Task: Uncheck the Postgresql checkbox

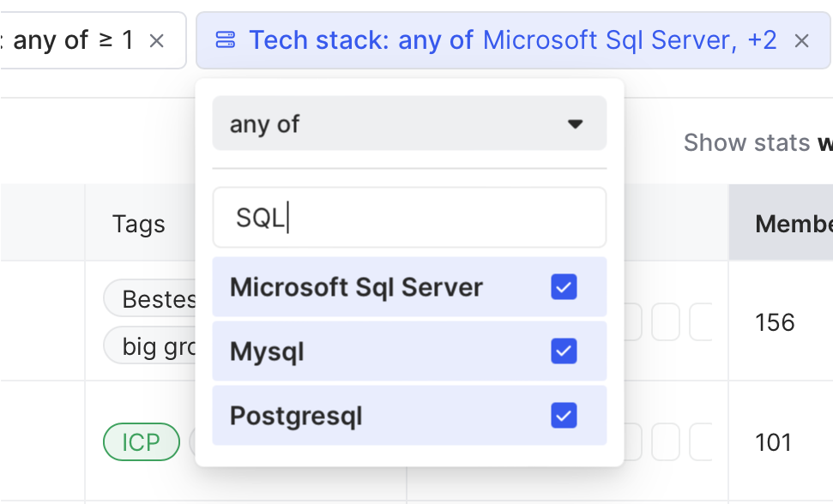Action: tap(564, 416)
